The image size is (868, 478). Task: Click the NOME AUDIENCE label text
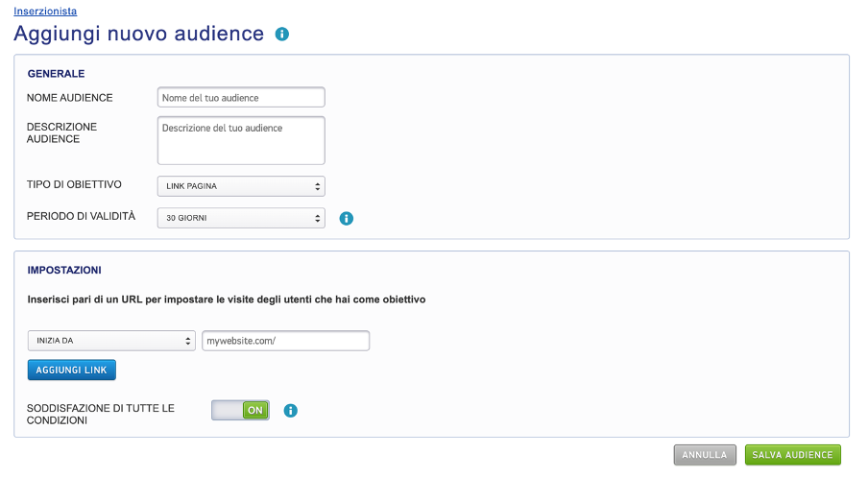pos(69,98)
